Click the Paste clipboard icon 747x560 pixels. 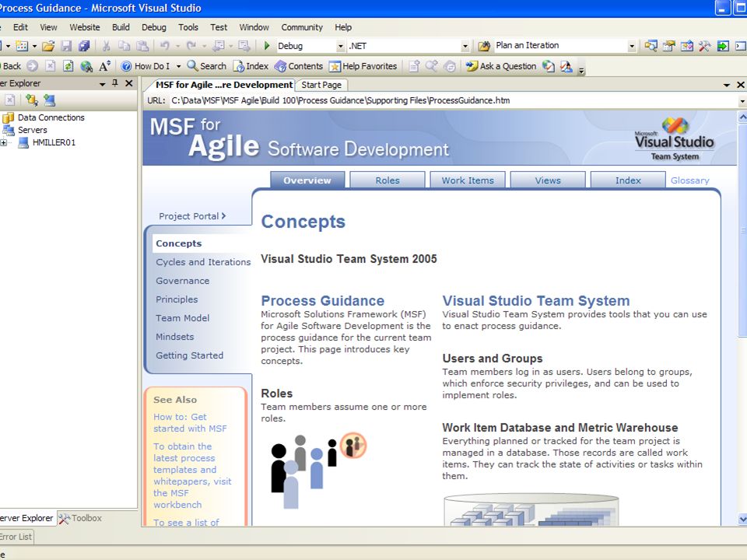click(x=142, y=46)
